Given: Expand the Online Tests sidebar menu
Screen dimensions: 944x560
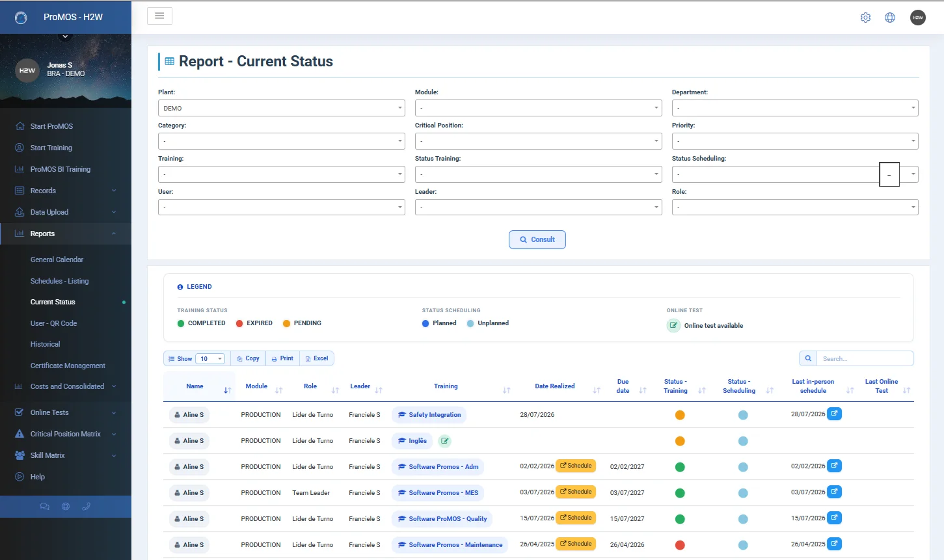Looking at the screenshot, I should point(66,412).
